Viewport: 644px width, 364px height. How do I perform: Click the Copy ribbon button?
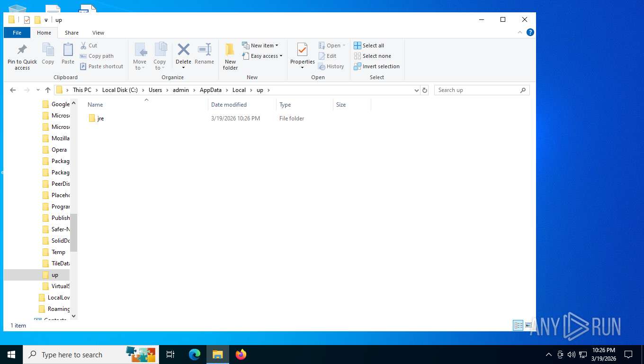[48, 54]
